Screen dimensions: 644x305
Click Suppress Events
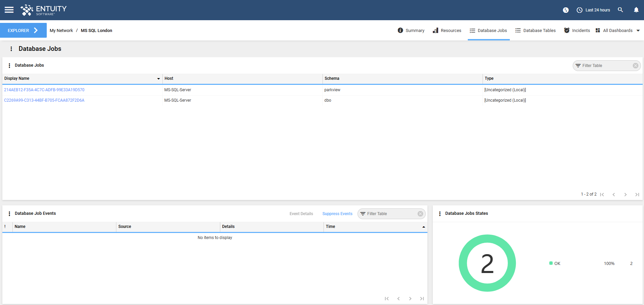337,214
